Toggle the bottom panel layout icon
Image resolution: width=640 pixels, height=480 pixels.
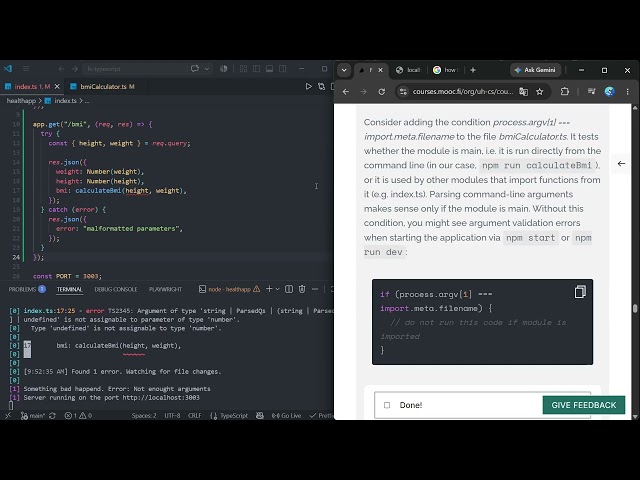tap(269, 69)
